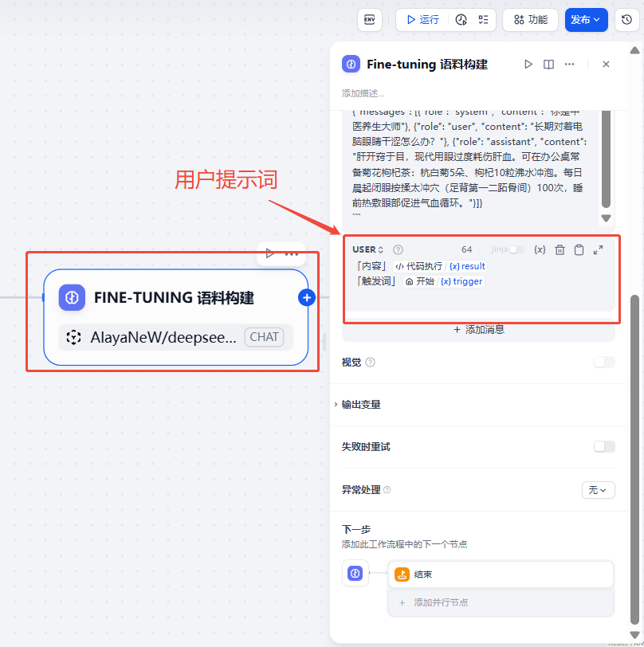
Task: Select the FINE-TUNING 语料构建 canvas node
Action: [176, 317]
